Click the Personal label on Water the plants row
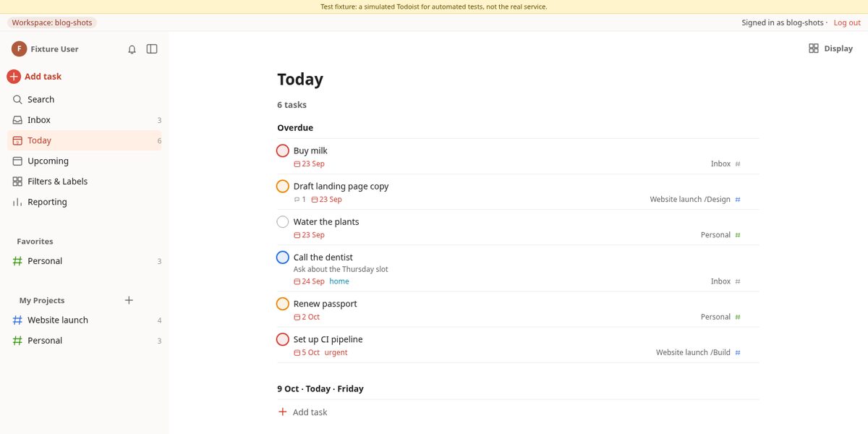This screenshot has width=868, height=434. [715, 235]
